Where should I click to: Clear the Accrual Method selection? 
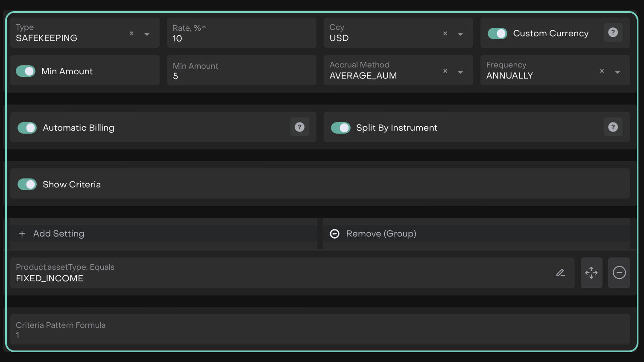[x=445, y=71]
